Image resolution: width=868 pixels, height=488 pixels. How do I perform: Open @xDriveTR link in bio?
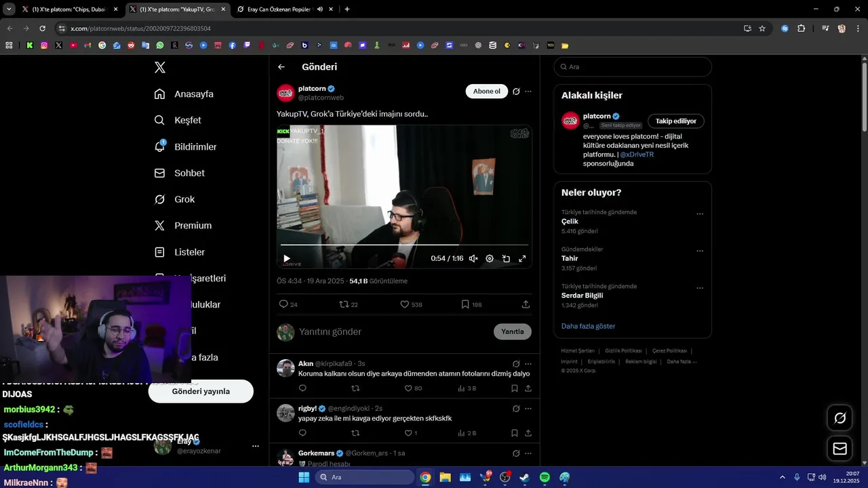[x=637, y=155]
